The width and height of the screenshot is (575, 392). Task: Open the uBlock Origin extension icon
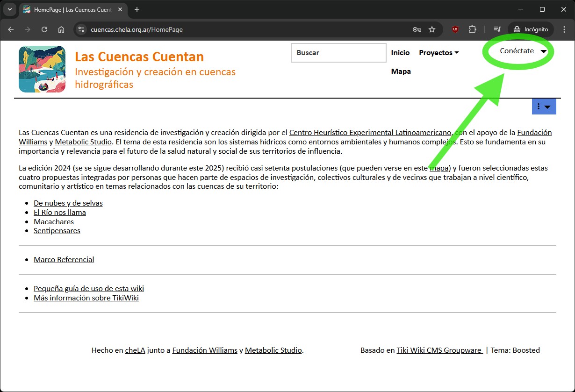click(x=455, y=29)
